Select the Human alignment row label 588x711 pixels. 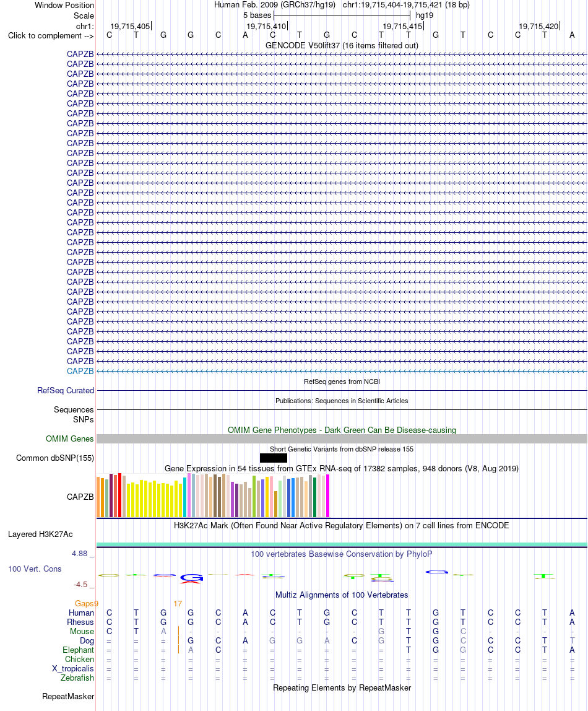[x=82, y=613]
